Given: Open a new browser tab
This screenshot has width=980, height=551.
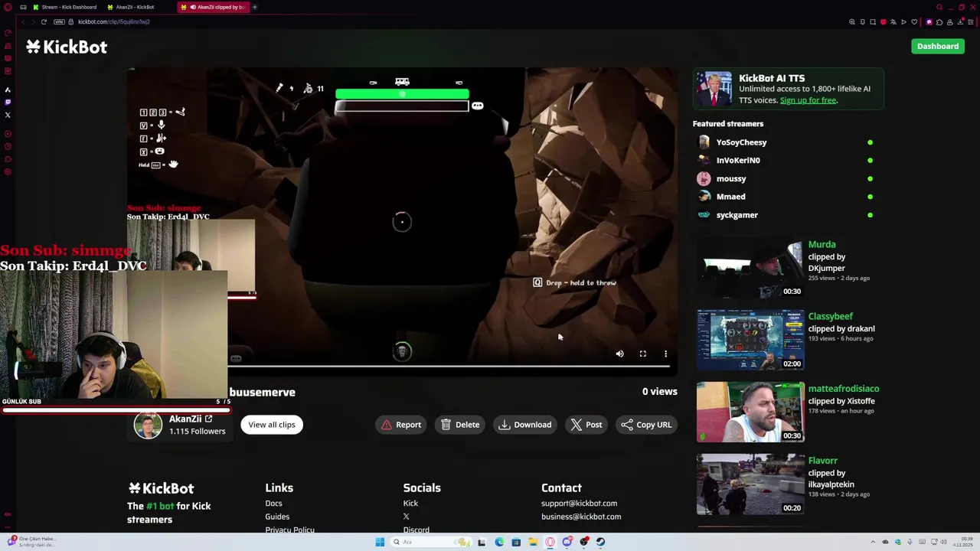Looking at the screenshot, I should pyautogui.click(x=255, y=7).
